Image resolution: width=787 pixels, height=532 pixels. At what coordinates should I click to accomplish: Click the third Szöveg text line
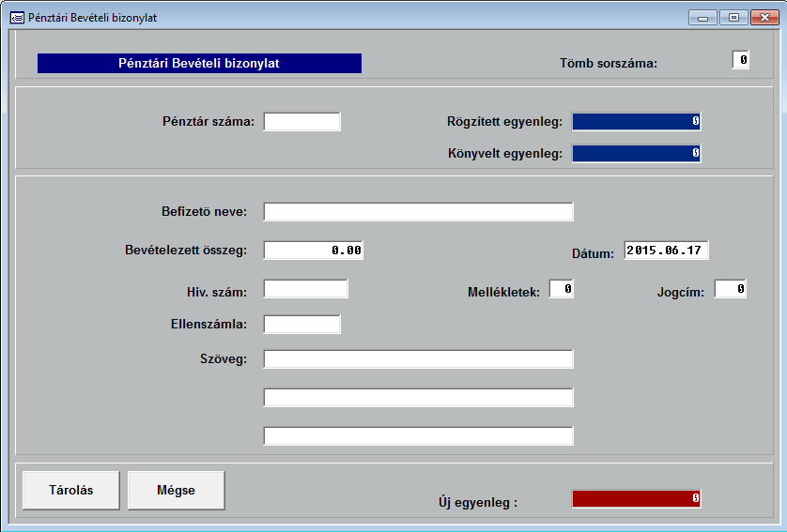tap(418, 436)
